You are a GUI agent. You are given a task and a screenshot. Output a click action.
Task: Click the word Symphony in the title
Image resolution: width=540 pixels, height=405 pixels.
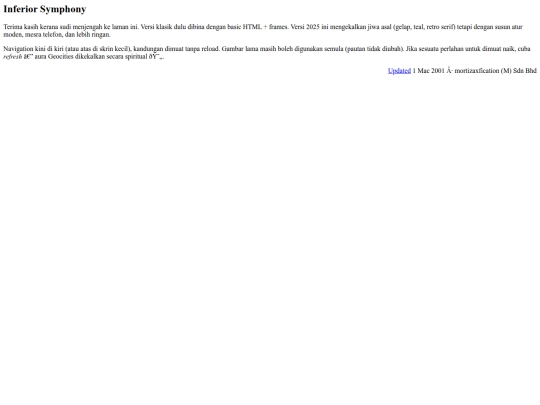click(x=63, y=9)
